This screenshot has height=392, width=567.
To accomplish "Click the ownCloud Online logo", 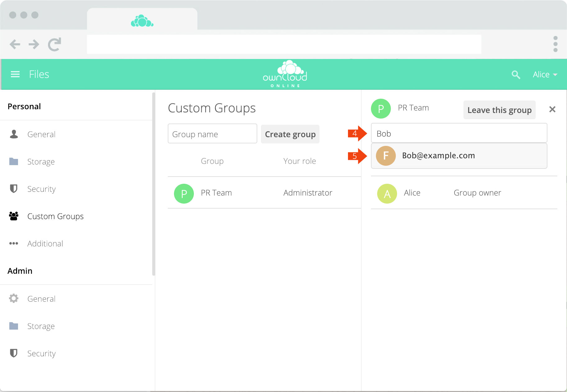I will pyautogui.click(x=285, y=74).
